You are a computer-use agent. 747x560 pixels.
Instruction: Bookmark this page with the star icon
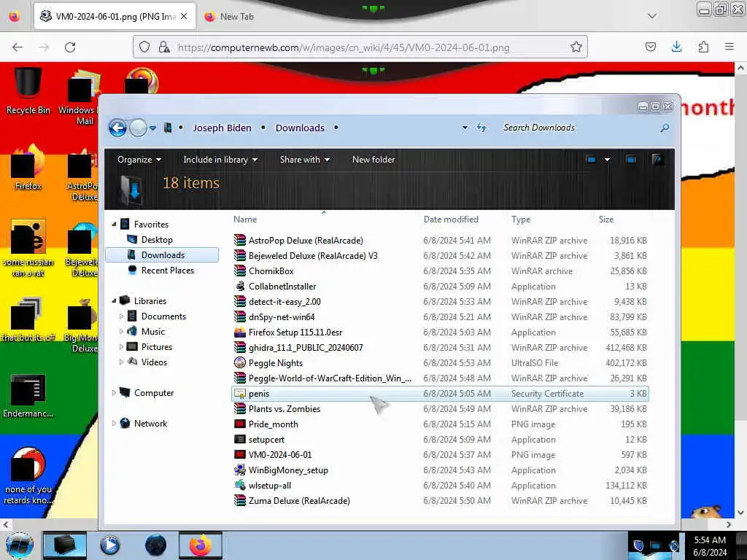pos(576,47)
